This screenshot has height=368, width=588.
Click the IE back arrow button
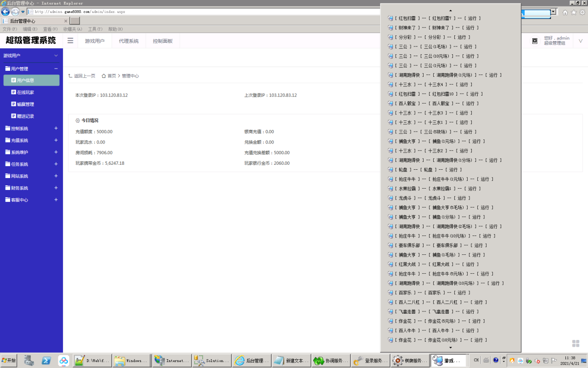[x=6, y=12]
